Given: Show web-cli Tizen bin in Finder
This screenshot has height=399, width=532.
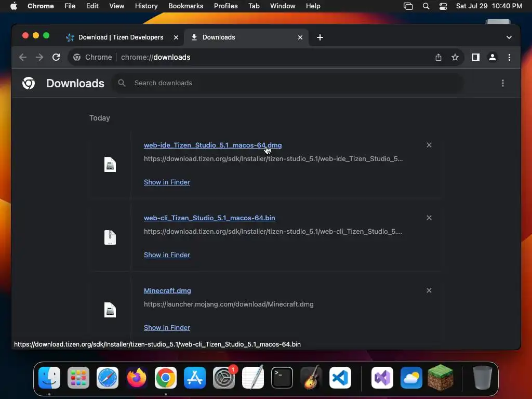Looking at the screenshot, I should click(x=167, y=255).
